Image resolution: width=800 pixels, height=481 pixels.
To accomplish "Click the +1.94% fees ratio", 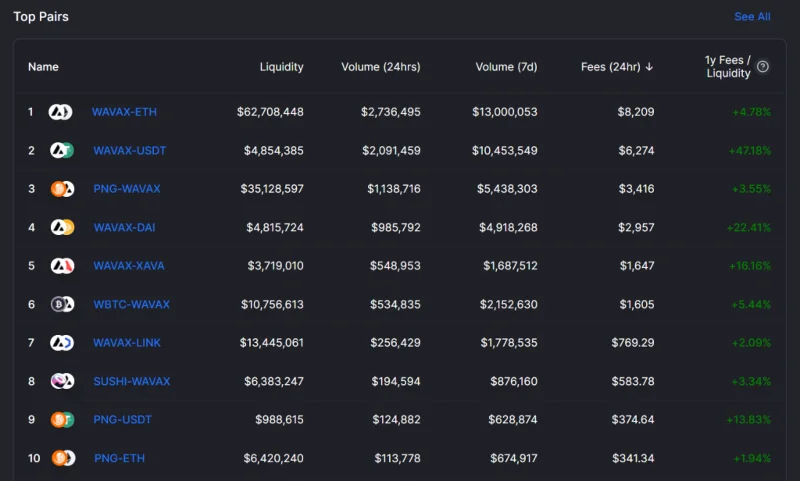I will pos(752,458).
